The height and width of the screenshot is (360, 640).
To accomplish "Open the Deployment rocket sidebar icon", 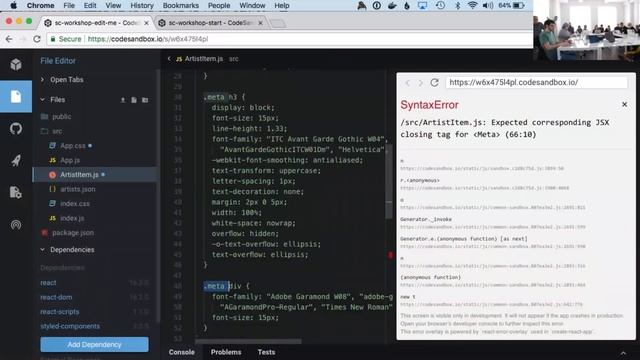I will click(x=16, y=160).
